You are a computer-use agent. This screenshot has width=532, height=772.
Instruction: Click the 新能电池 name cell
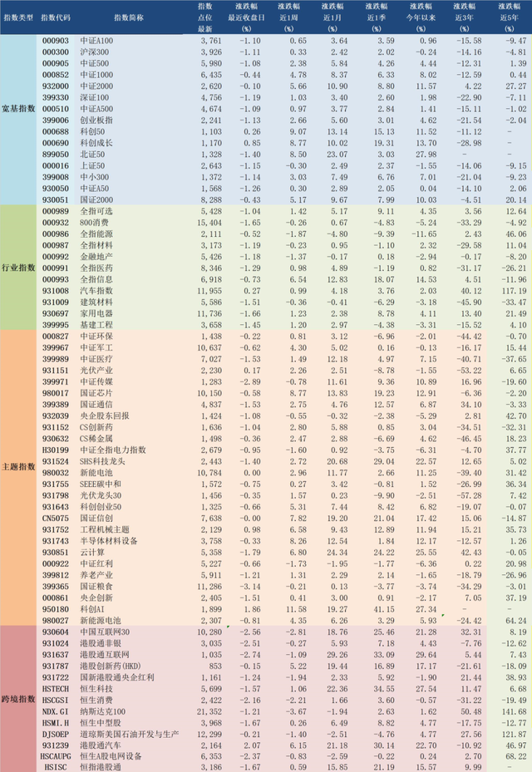click(96, 473)
